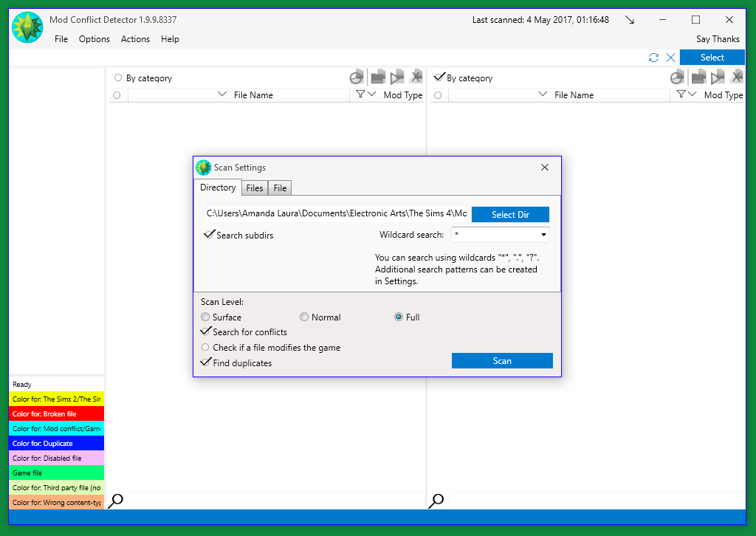Click the orange Wrong content-type color legend
Viewport: 756px width, 536px height.
tap(56, 502)
